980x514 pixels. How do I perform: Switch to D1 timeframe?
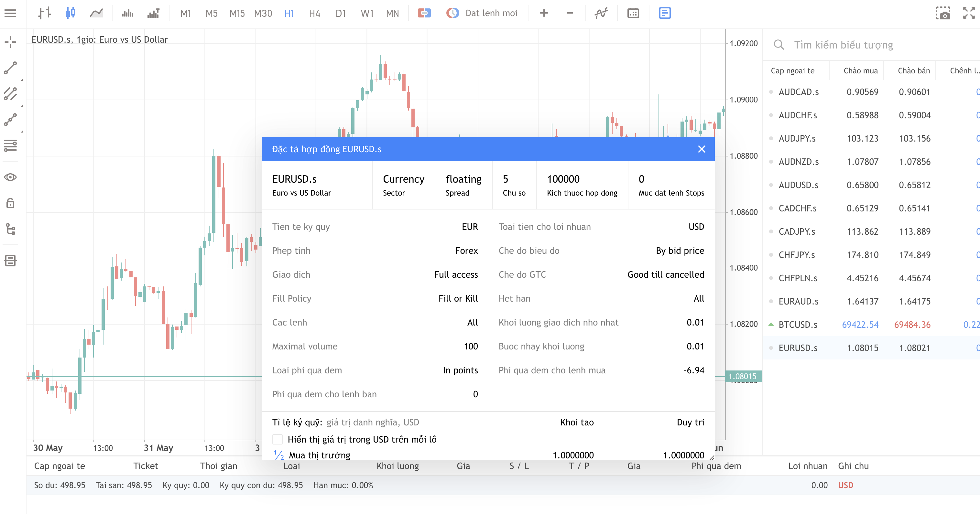click(341, 13)
